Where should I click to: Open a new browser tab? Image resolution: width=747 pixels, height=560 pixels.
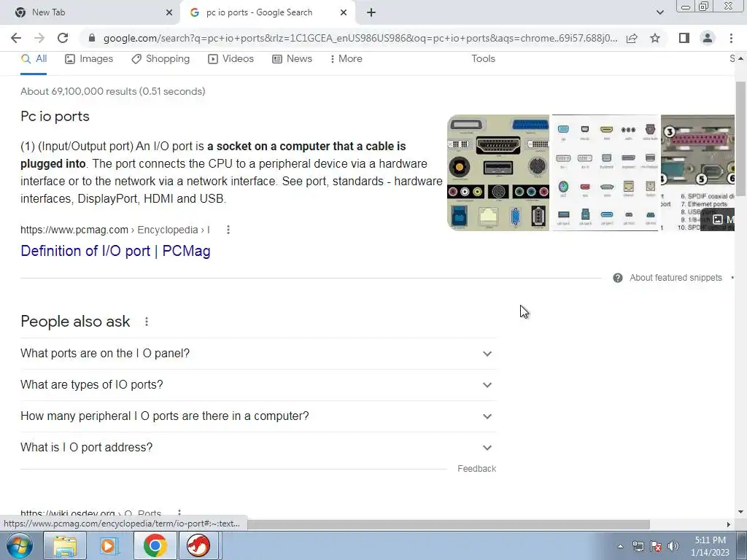click(x=371, y=12)
